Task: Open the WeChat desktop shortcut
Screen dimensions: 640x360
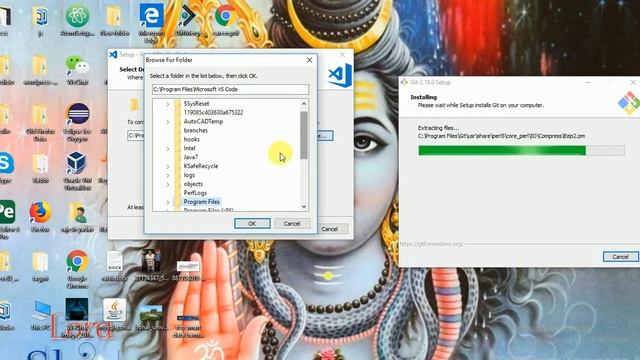Action: point(77,65)
